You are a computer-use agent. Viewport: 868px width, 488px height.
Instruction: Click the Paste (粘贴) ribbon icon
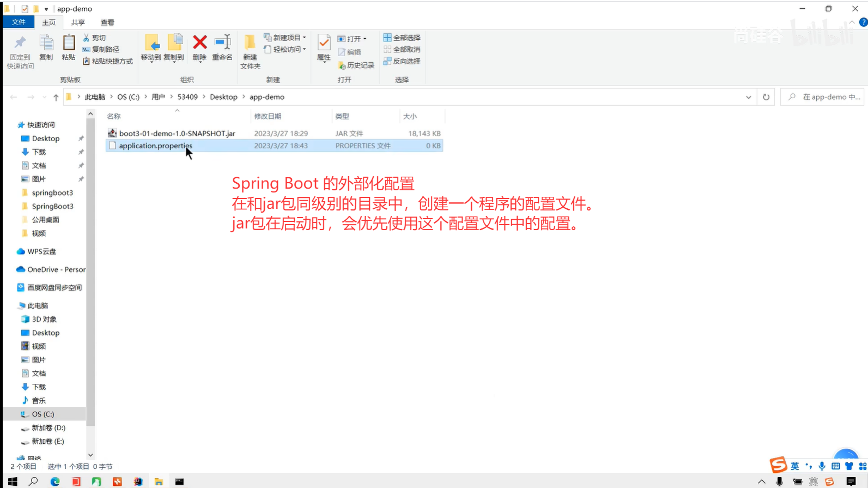pyautogui.click(x=69, y=43)
